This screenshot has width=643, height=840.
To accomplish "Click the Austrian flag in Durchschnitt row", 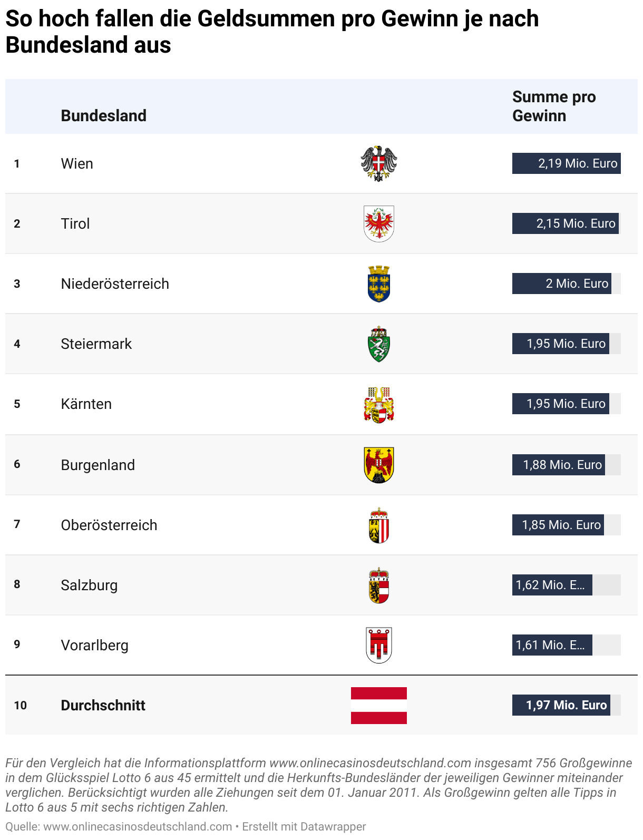I will (x=378, y=705).
